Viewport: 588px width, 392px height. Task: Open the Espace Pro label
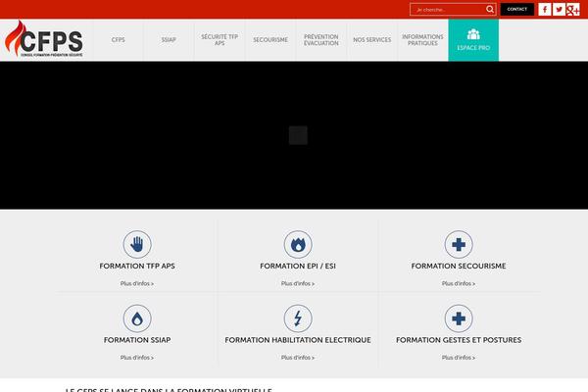click(x=473, y=48)
